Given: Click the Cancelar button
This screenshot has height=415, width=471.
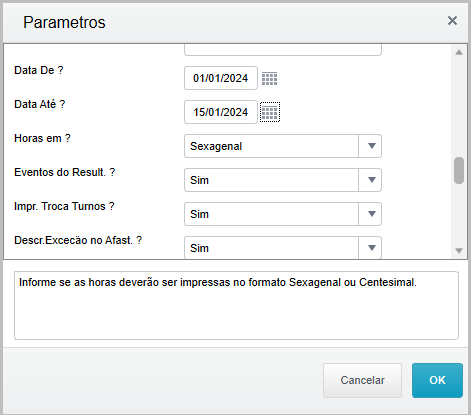Looking at the screenshot, I should (362, 380).
